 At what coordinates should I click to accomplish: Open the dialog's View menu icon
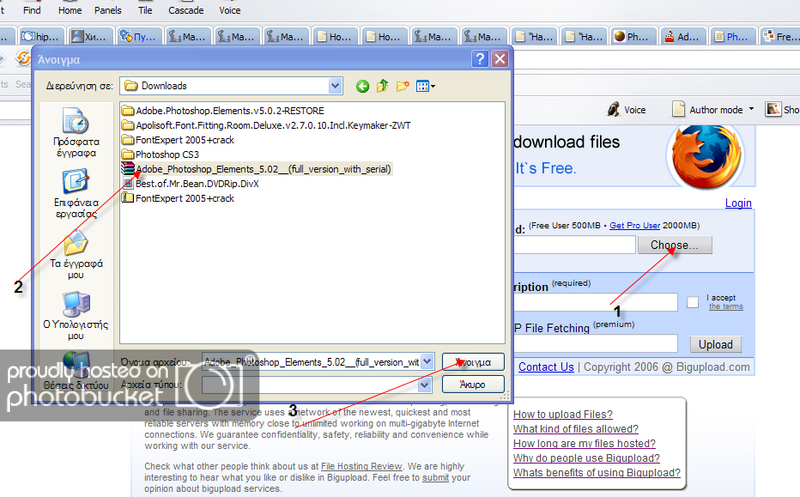[426, 86]
